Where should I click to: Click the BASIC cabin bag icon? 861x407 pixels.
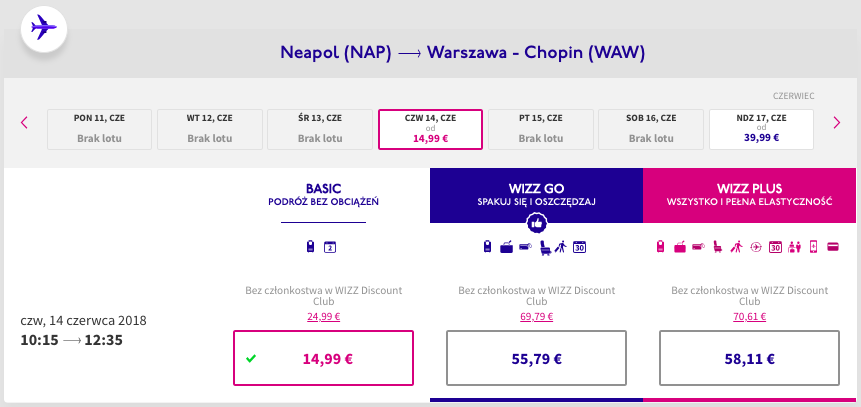pyautogui.click(x=311, y=247)
